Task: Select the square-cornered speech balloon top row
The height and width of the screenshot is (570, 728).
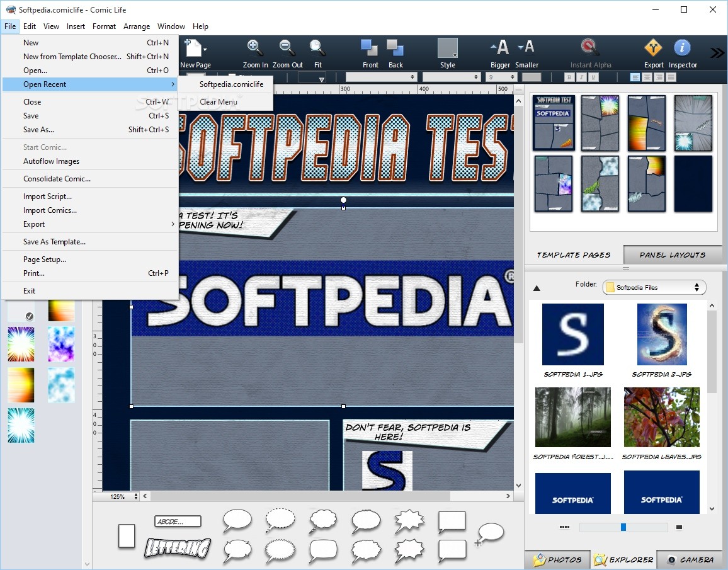Action: [452, 521]
